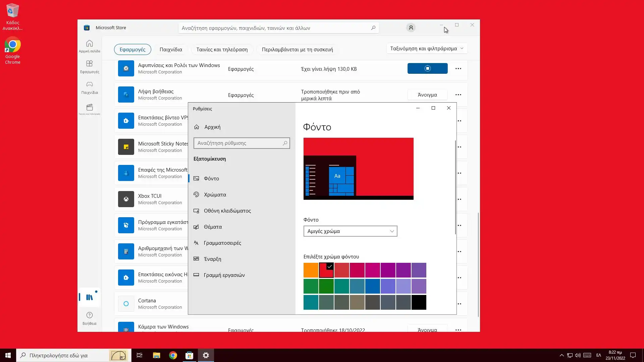Pick the black background color swatch

419,302
